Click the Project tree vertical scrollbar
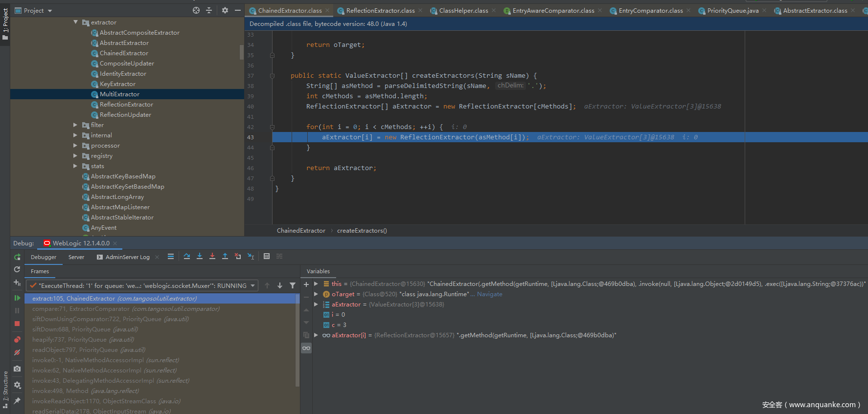This screenshot has width=868, height=414. click(241, 52)
